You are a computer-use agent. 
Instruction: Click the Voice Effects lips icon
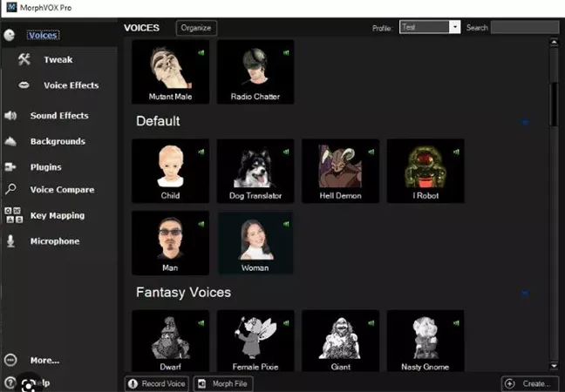pyautogui.click(x=24, y=85)
